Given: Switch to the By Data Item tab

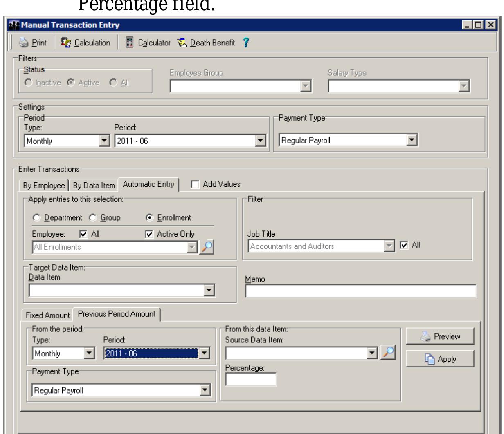Looking at the screenshot, I should point(94,185).
